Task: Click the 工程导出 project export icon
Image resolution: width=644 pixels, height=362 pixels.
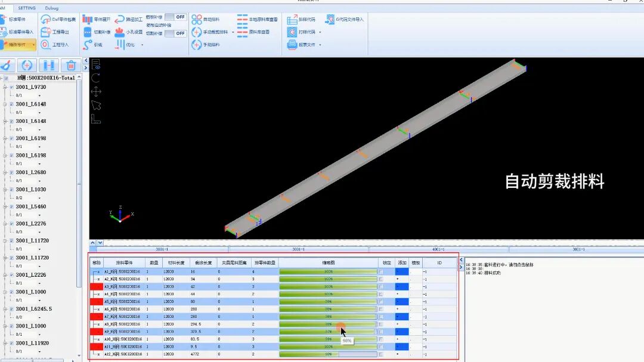Action: [x=45, y=32]
